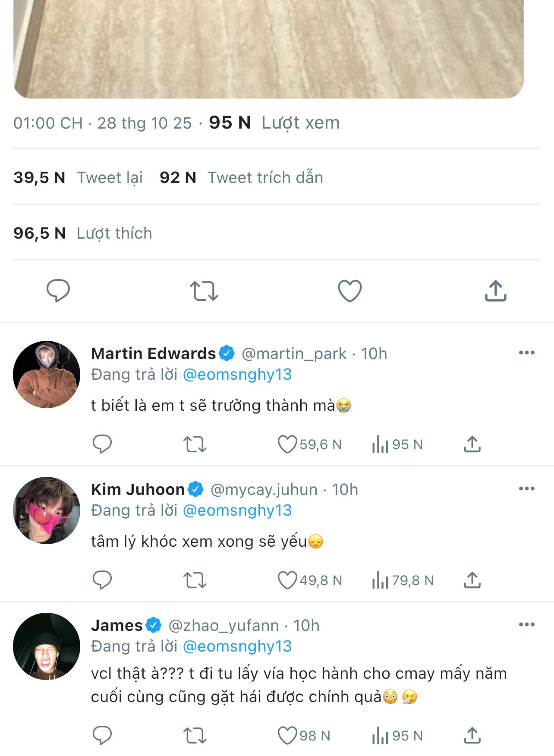The width and height of the screenshot is (554, 756).
Task: Like Martin Edwards' reply
Action: tap(287, 444)
